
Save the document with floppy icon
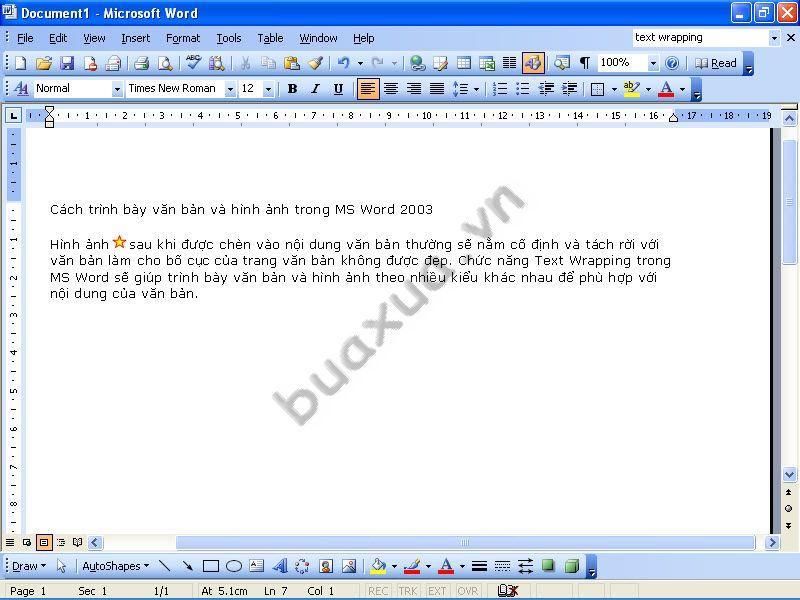point(67,63)
